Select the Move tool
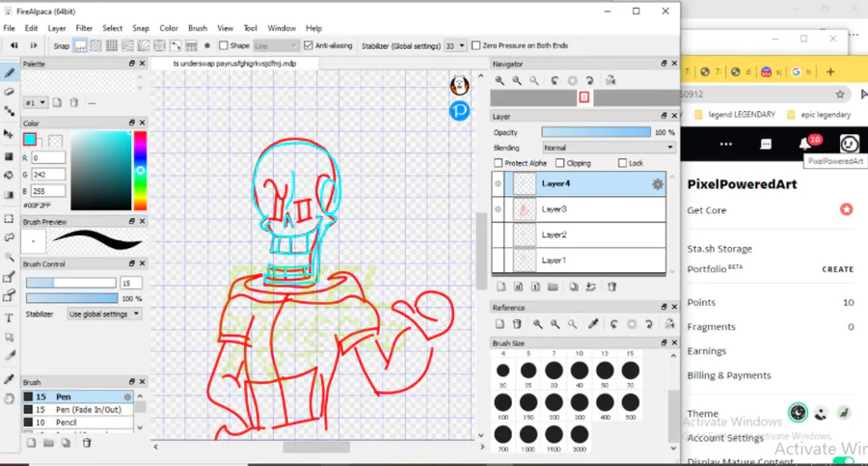The width and height of the screenshot is (868, 466). tap(10, 134)
